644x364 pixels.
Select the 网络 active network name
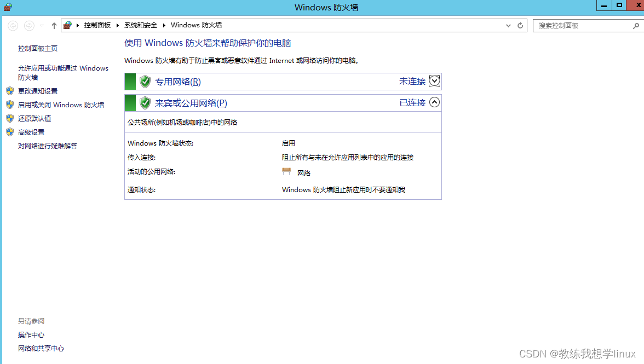(x=304, y=173)
